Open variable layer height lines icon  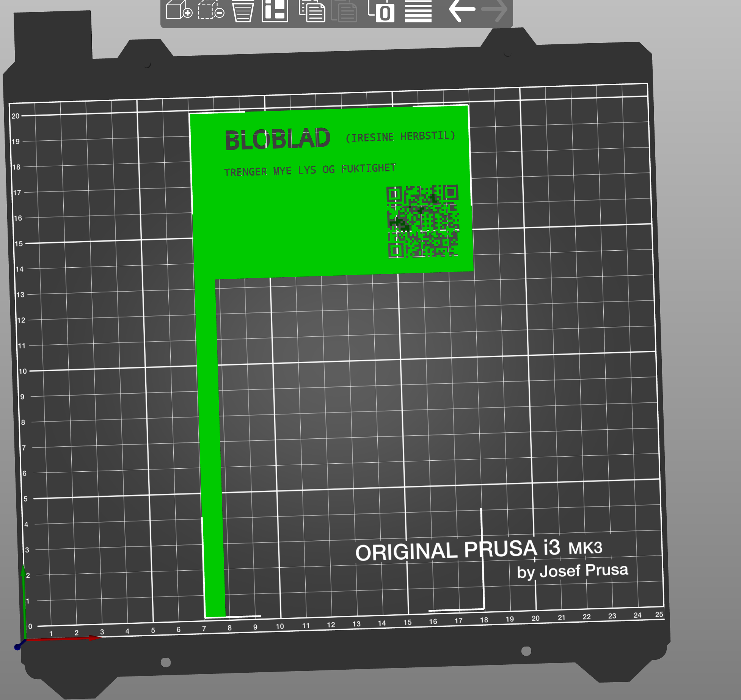(x=418, y=11)
